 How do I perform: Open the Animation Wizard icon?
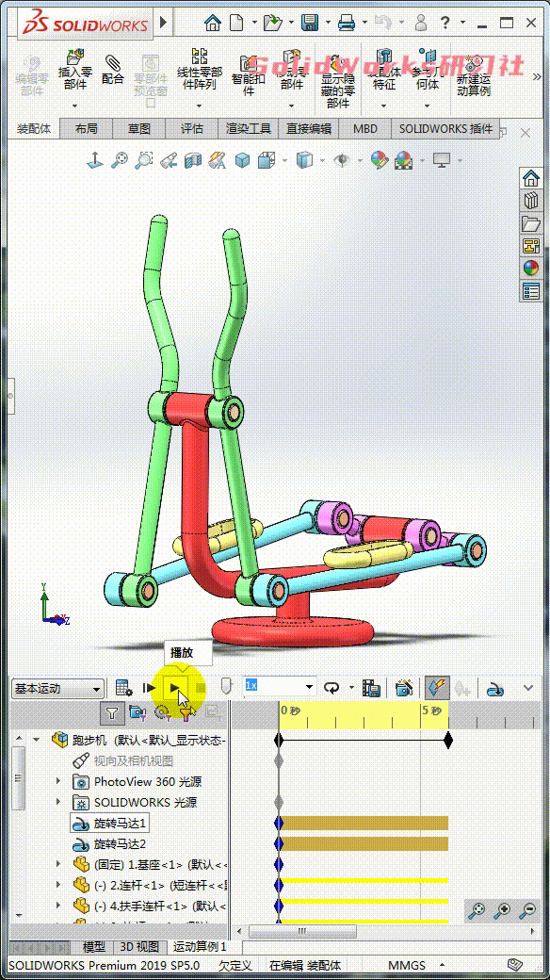(404, 688)
